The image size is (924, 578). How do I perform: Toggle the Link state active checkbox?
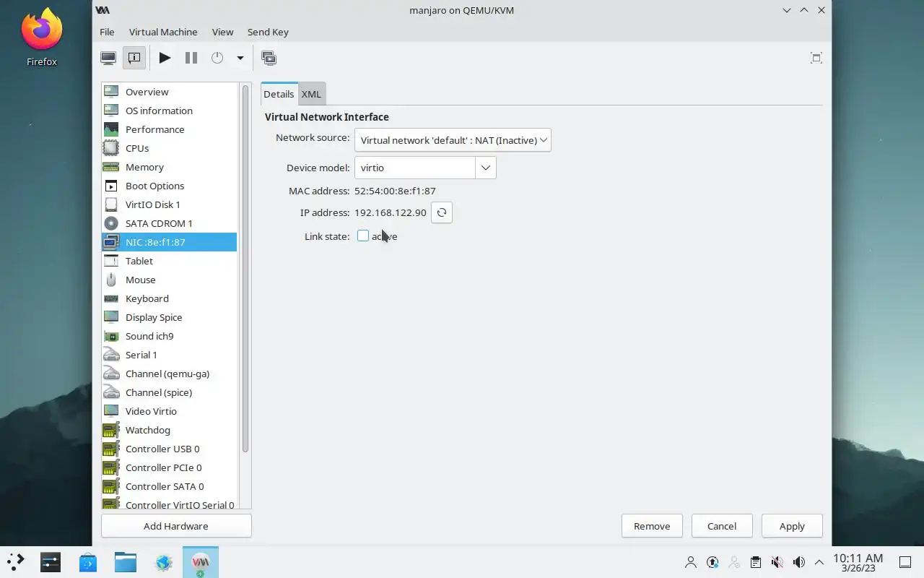point(363,236)
